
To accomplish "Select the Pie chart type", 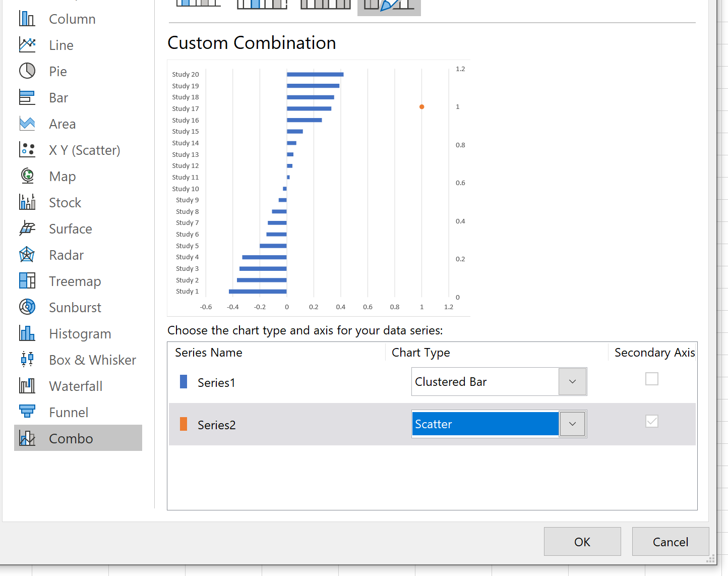I will click(x=57, y=71).
